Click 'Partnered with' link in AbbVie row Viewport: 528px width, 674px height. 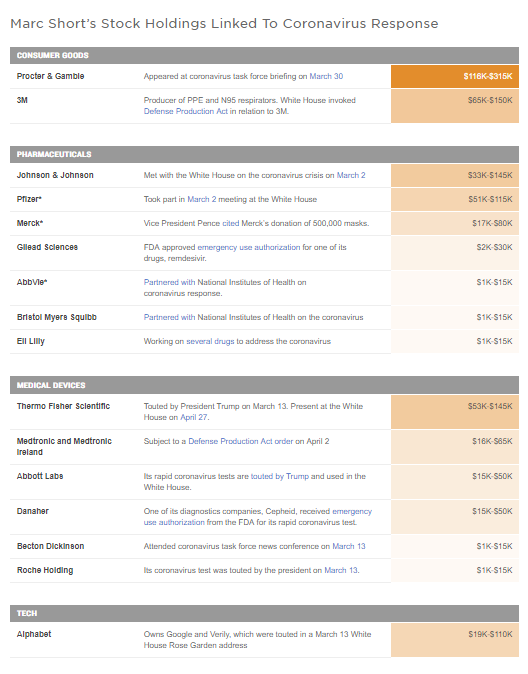point(169,282)
